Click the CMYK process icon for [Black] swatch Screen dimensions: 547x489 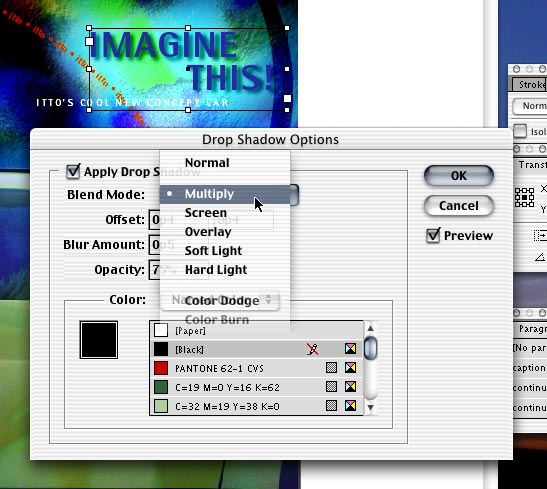tap(351, 349)
